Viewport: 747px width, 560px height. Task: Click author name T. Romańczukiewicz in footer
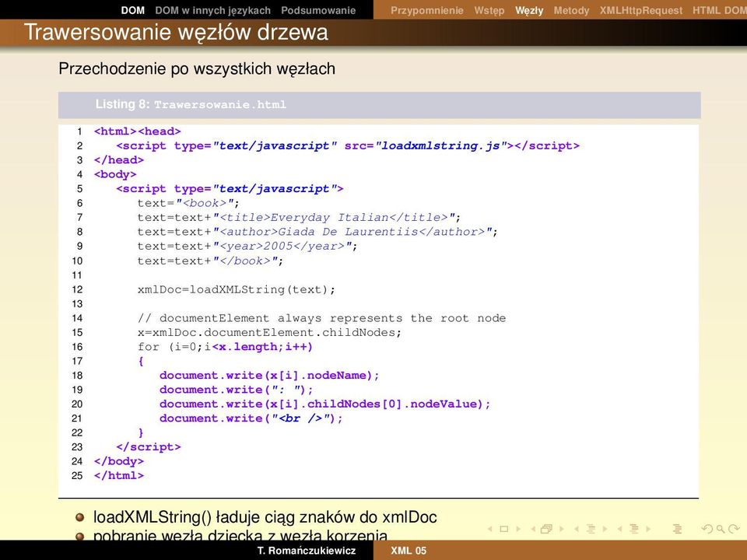click(307, 551)
